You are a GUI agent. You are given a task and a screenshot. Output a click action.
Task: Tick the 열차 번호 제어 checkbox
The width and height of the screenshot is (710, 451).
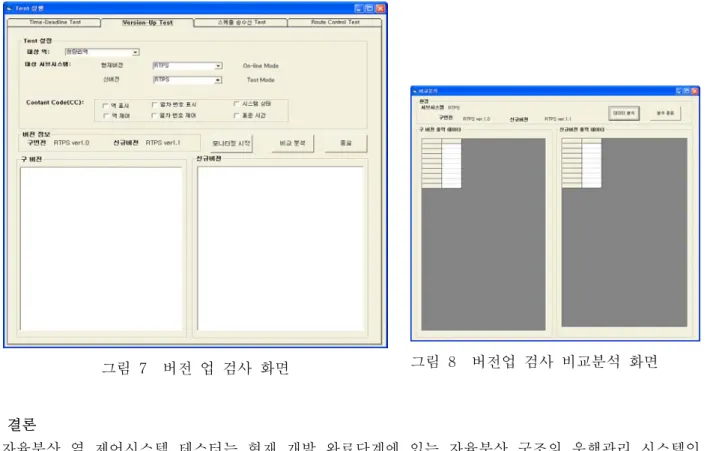[x=154, y=116]
